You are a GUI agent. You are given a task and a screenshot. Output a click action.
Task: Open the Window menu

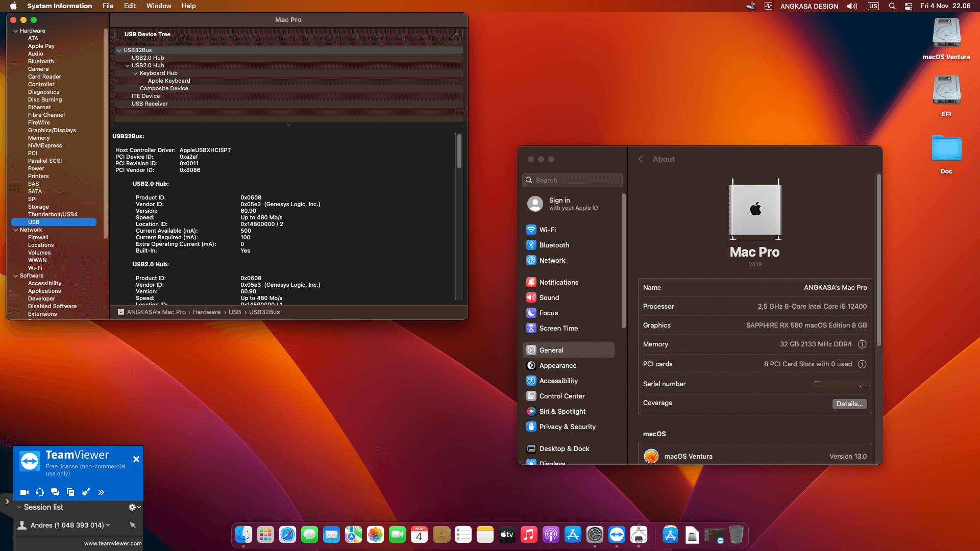point(159,6)
